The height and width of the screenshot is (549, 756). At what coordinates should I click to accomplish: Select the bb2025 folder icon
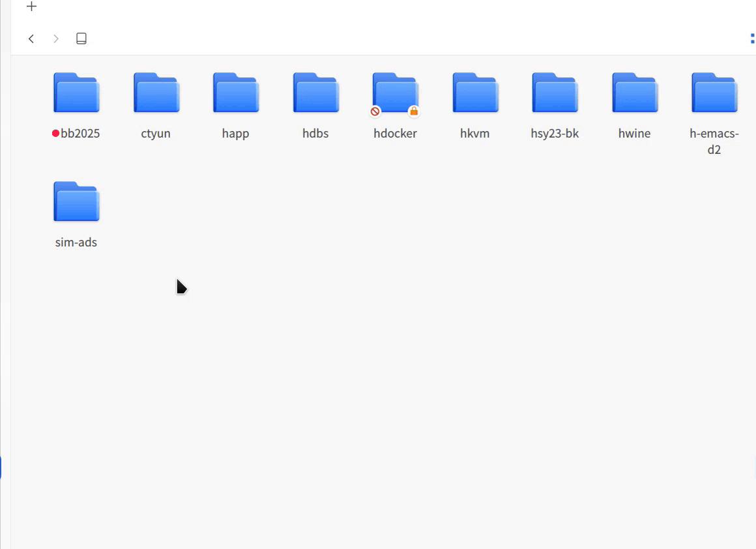coord(76,93)
